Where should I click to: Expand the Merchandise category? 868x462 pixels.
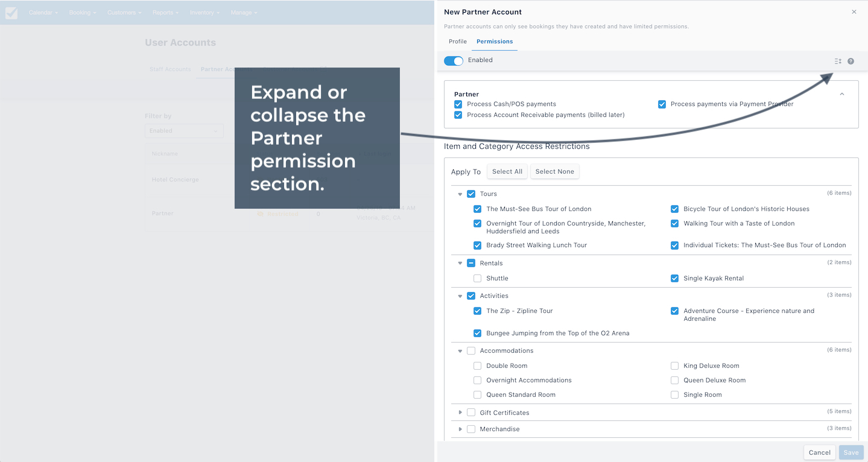click(x=460, y=429)
